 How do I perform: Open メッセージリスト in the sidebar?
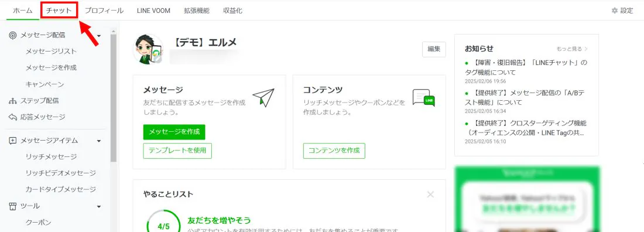[51, 52]
